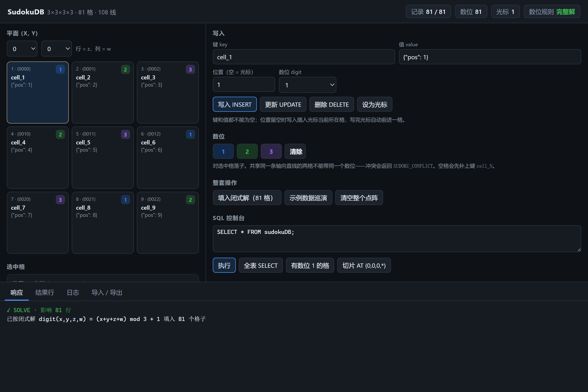Expand the 数位 digit dropdown
The image size is (588, 392).
(307, 85)
